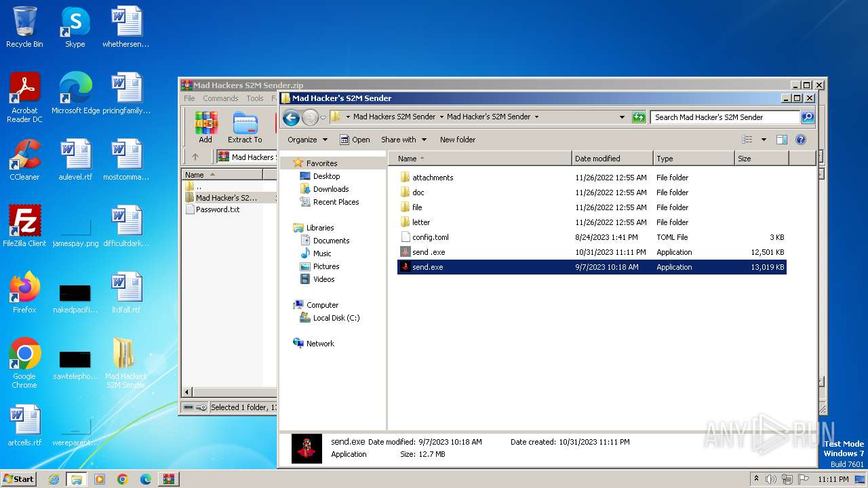This screenshot has height=488, width=868.
Task: Click the clock showing 11:11 PM
Action: coord(833,479)
